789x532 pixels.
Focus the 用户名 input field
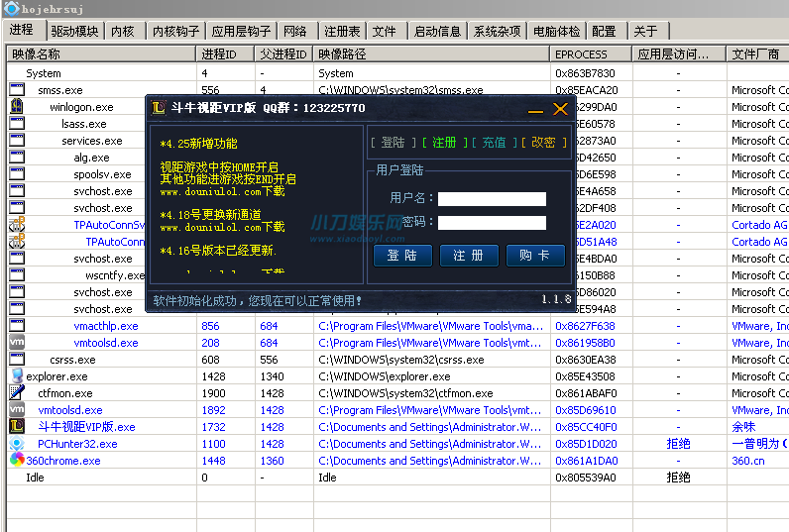[492, 198]
